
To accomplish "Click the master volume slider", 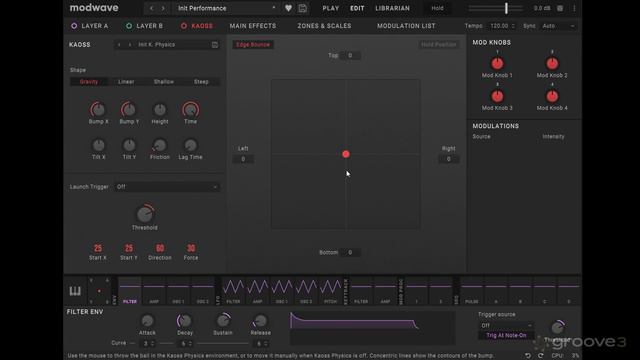I will (x=496, y=8).
